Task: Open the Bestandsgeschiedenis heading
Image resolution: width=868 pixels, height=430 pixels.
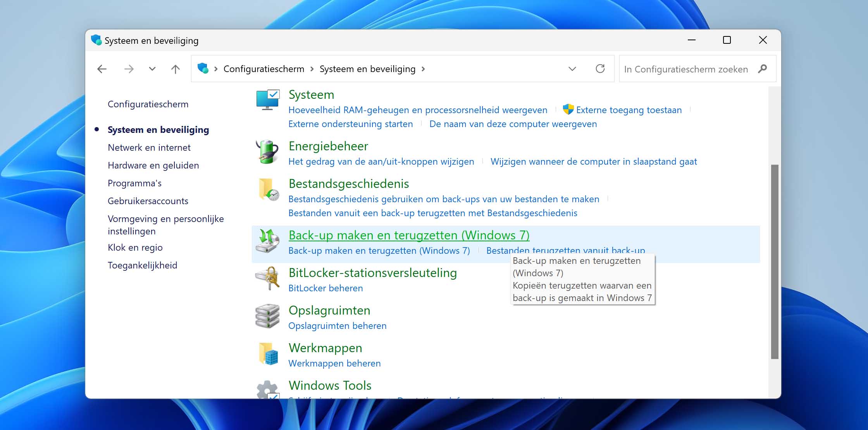Action: coord(349,184)
